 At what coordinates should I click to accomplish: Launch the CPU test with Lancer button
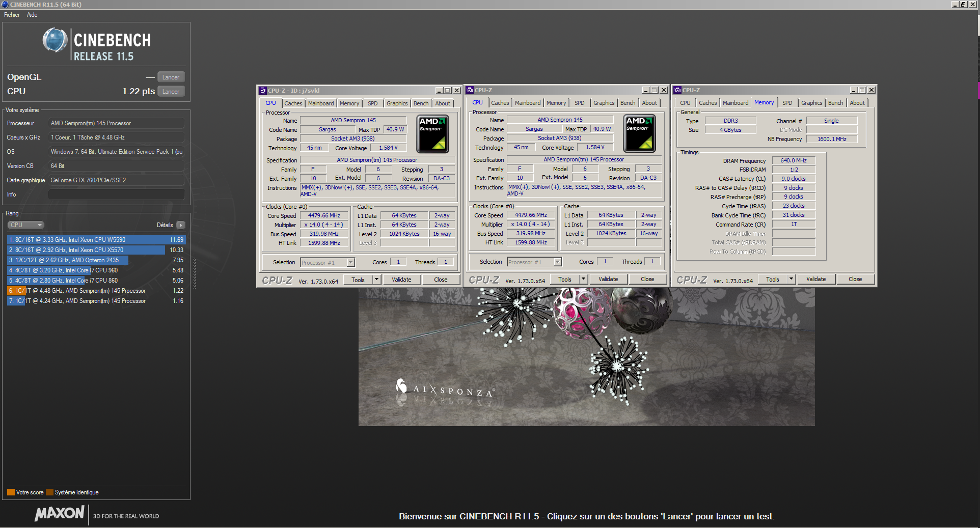171,92
